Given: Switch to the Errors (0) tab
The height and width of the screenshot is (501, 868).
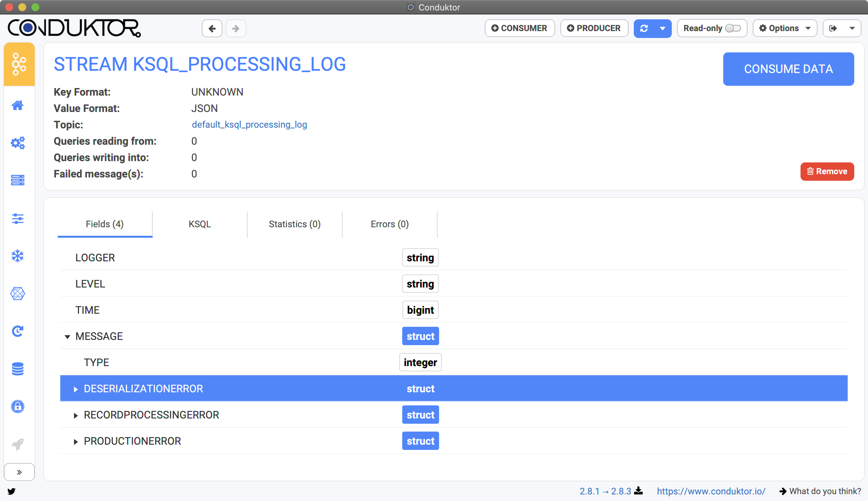Looking at the screenshot, I should [x=389, y=224].
